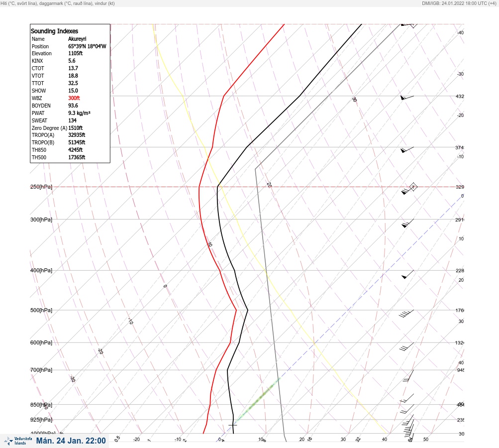Click the SWEAT value '134'
The width and height of the screenshot is (499, 448).
pyautogui.click(x=72, y=120)
